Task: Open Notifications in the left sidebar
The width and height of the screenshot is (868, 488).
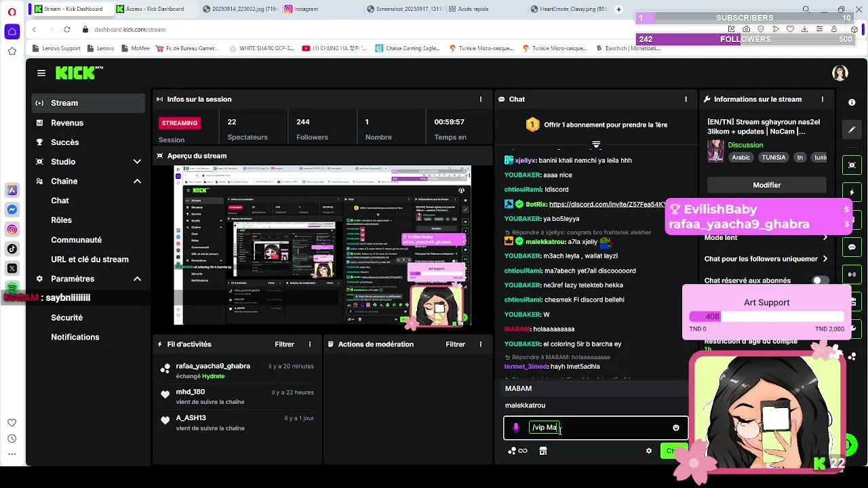Action: (x=75, y=338)
